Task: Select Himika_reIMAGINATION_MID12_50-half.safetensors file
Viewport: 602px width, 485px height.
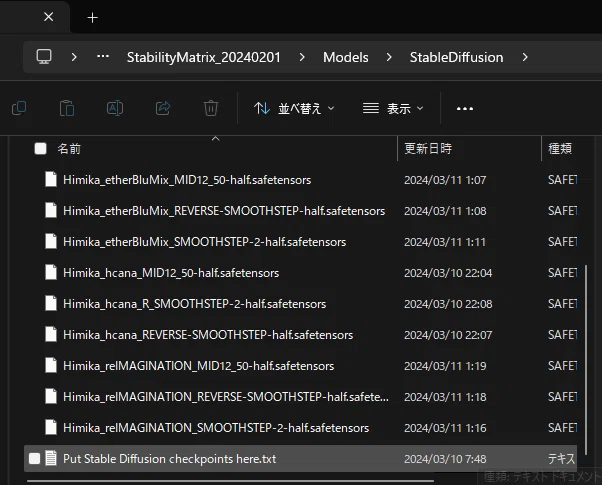Action: [x=198, y=366]
